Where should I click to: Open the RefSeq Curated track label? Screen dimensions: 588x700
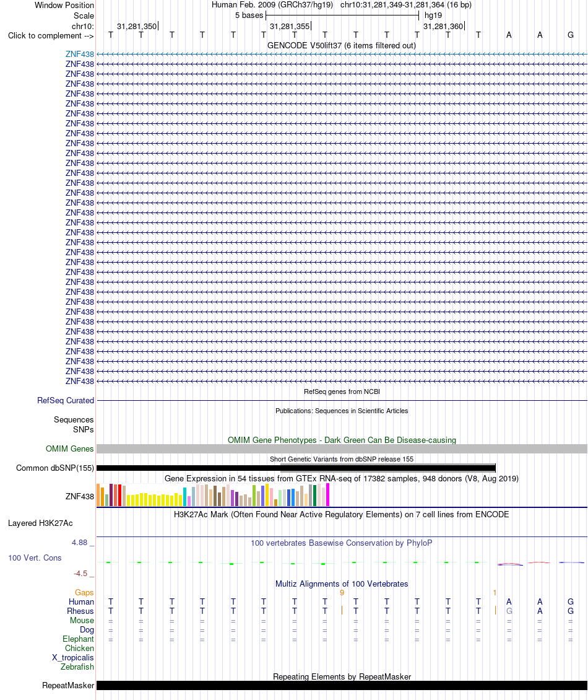66,400
